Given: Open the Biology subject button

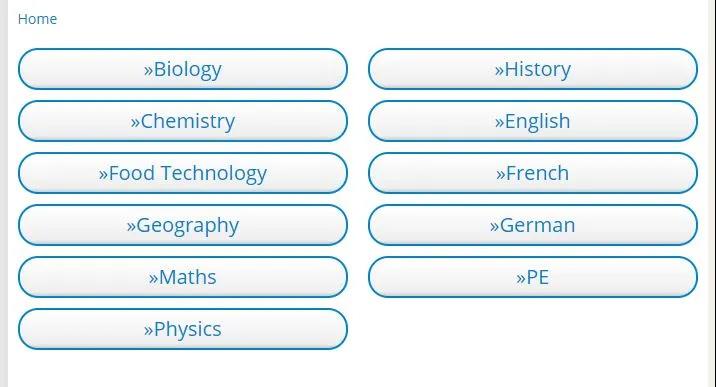Looking at the screenshot, I should coord(183,69).
